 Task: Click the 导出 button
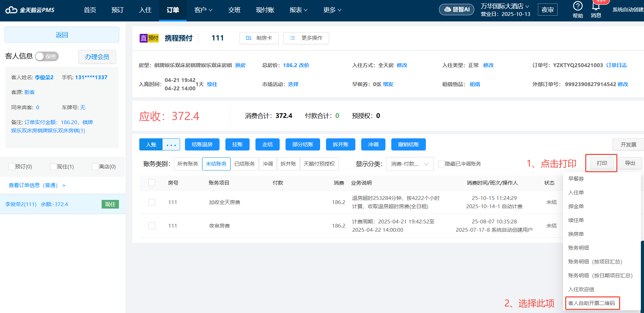click(630, 163)
